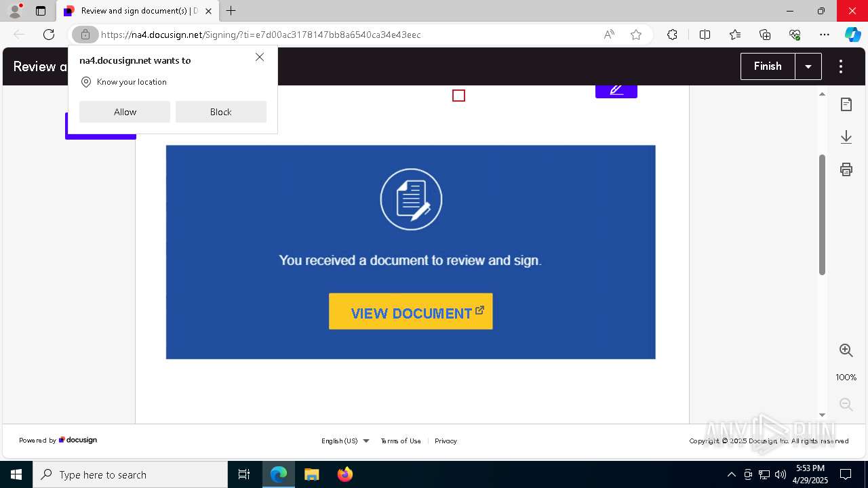Click the 100% zoom level text
The image size is (868, 488).
(846, 378)
